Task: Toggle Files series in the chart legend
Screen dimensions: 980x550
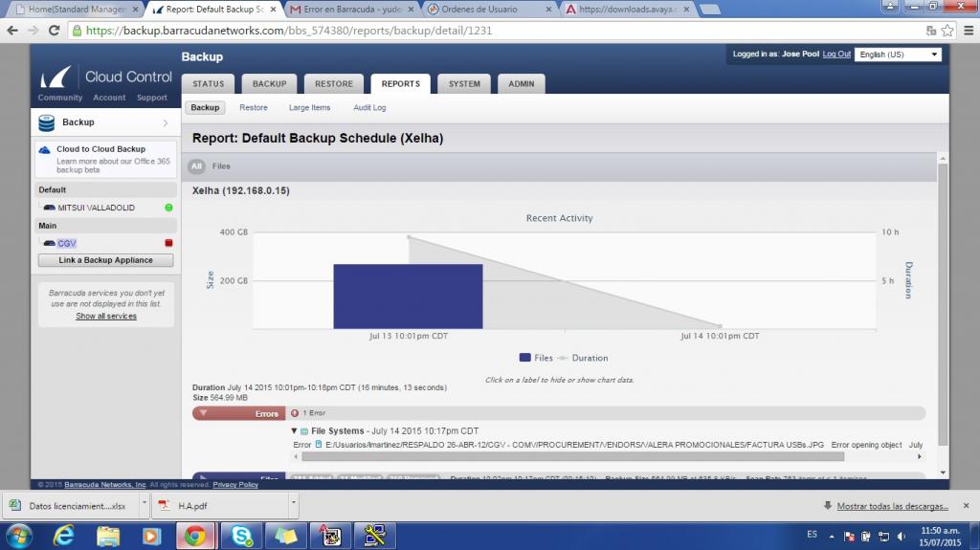Action: (x=536, y=358)
